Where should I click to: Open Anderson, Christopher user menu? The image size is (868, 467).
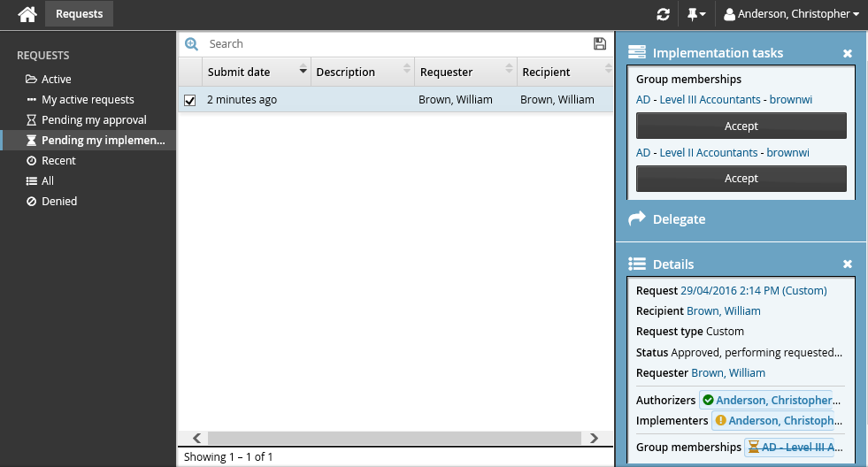(x=791, y=14)
